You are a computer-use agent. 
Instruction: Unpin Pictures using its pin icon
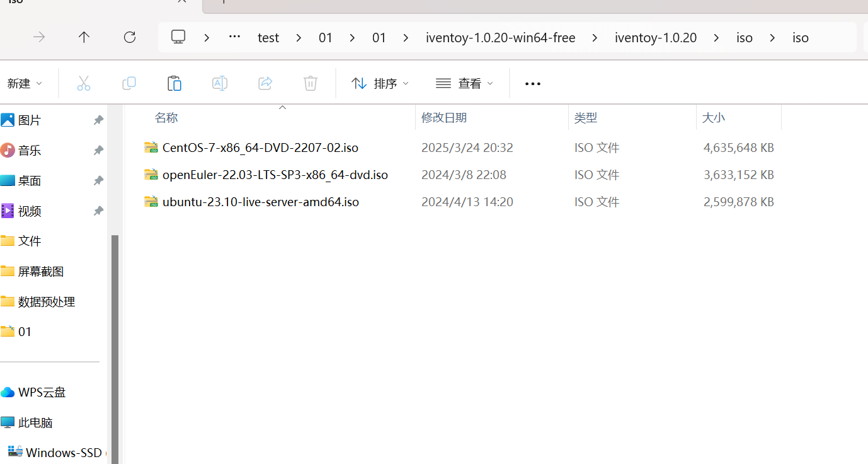coord(98,120)
